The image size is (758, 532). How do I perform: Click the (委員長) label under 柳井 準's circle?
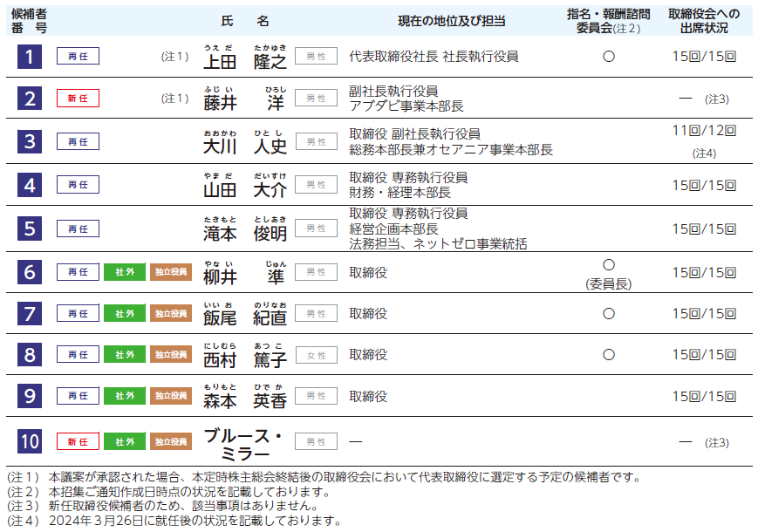pos(609,284)
